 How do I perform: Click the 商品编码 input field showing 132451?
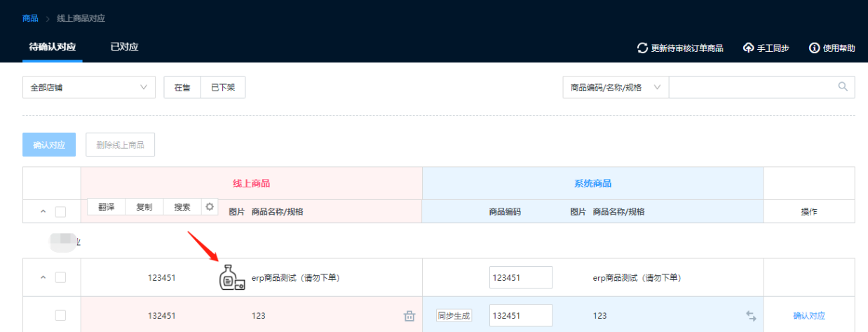tap(520, 316)
